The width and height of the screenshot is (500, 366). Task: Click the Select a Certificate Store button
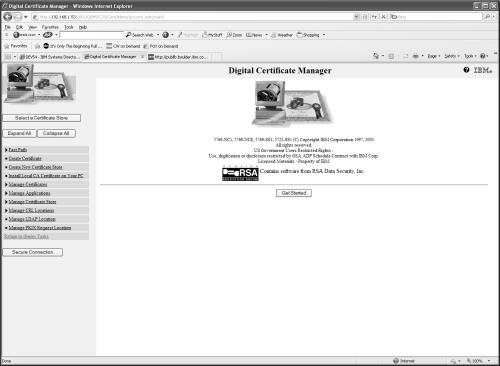42,118
